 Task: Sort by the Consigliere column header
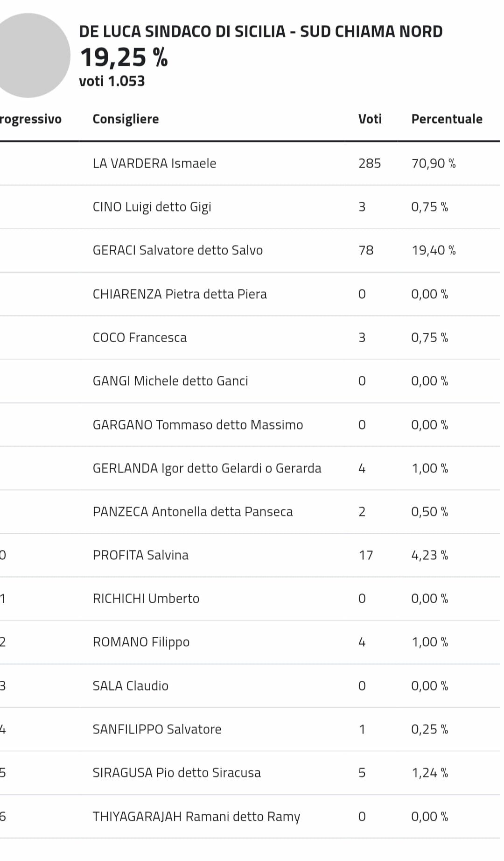coord(126,119)
